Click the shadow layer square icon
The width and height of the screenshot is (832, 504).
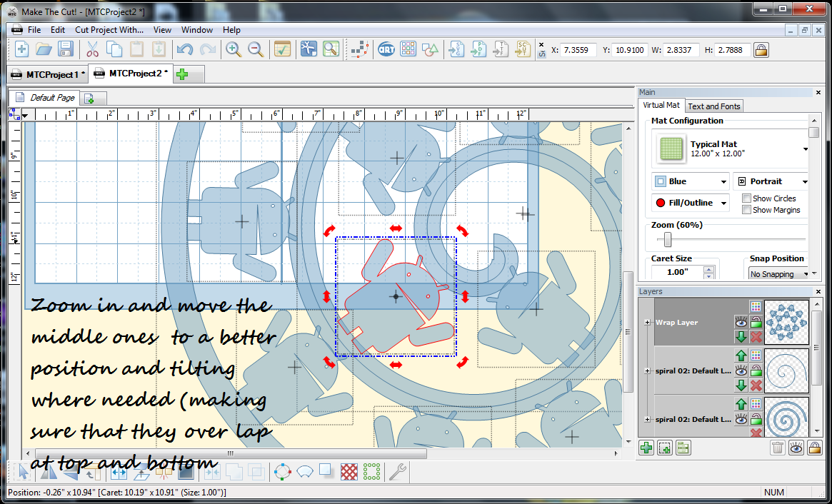tap(326, 471)
